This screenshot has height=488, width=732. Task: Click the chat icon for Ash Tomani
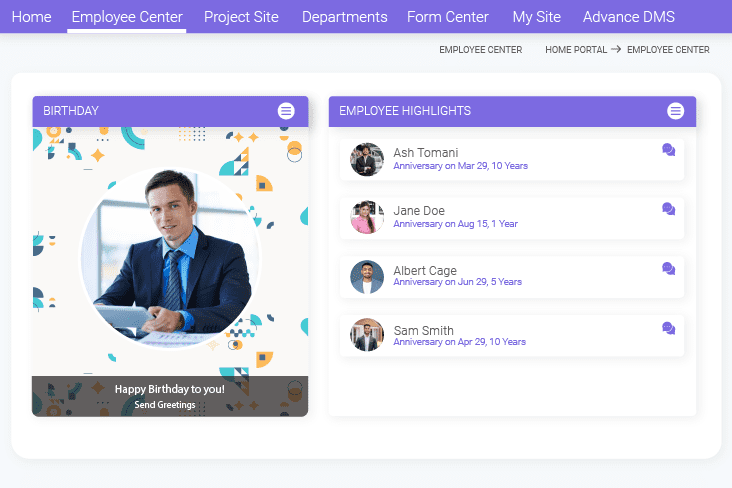click(x=669, y=150)
